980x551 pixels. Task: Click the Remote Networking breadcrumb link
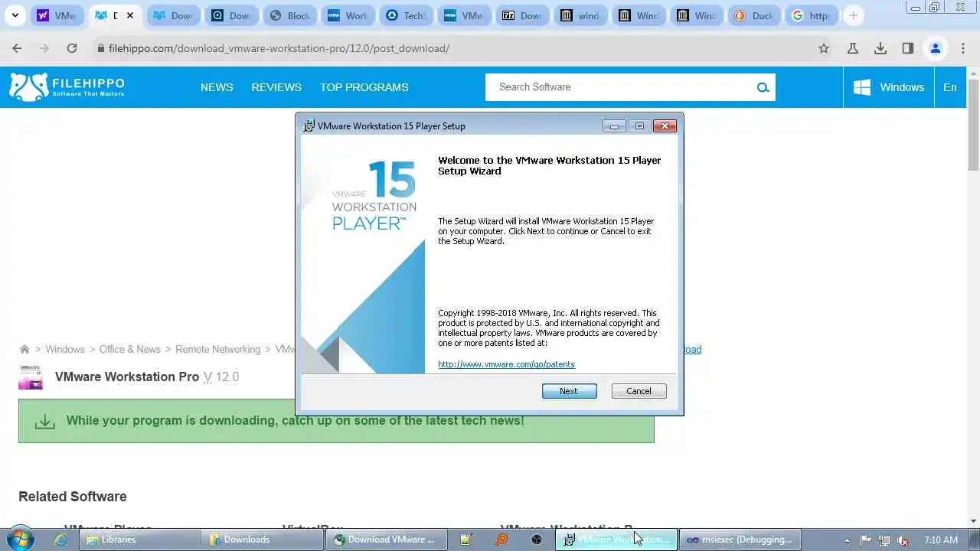pos(218,350)
